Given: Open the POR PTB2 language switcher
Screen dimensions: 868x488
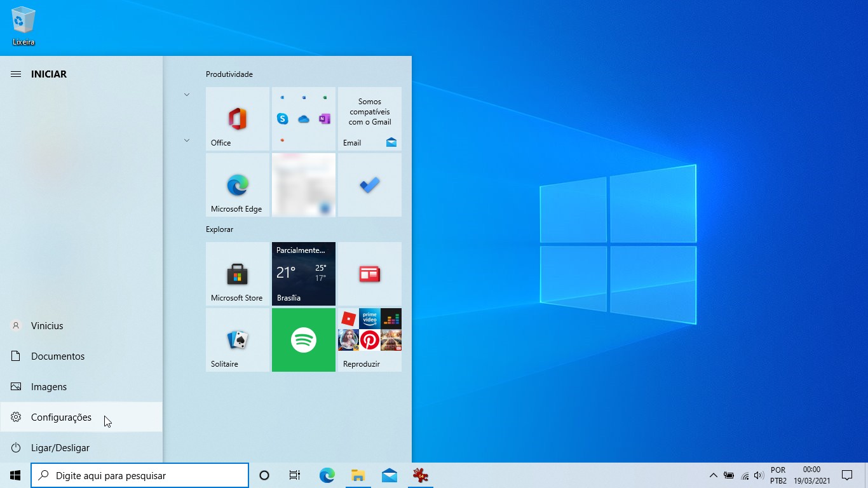Looking at the screenshot, I should pyautogui.click(x=778, y=475).
